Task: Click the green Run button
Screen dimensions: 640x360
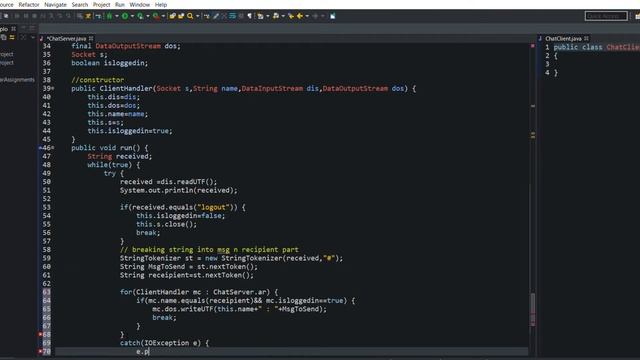Action: 125,16
